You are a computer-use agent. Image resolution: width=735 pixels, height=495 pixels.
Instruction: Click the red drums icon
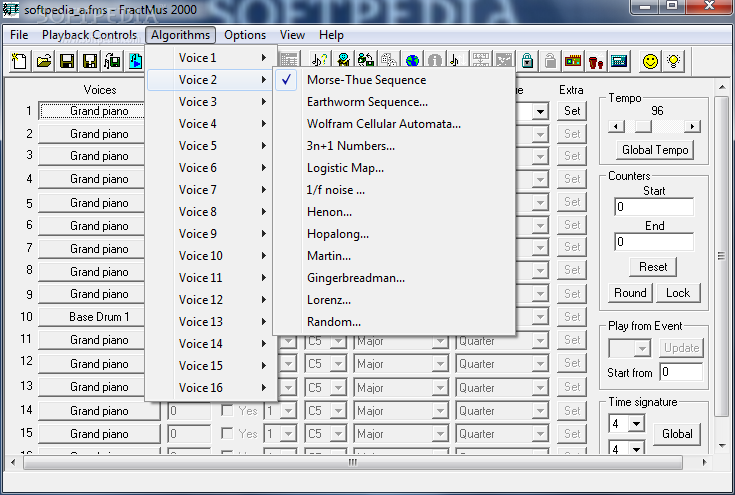[596, 61]
